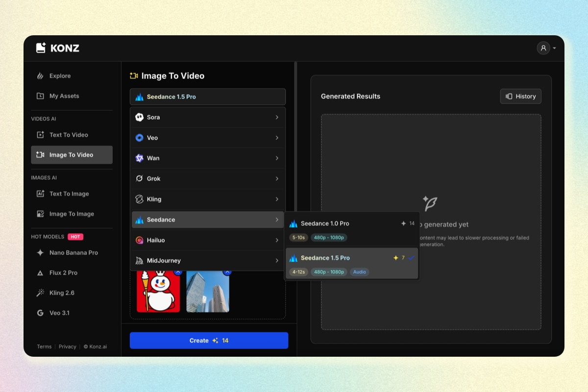588x392 pixels.
Task: Open My Assets section
Action: 72,96
